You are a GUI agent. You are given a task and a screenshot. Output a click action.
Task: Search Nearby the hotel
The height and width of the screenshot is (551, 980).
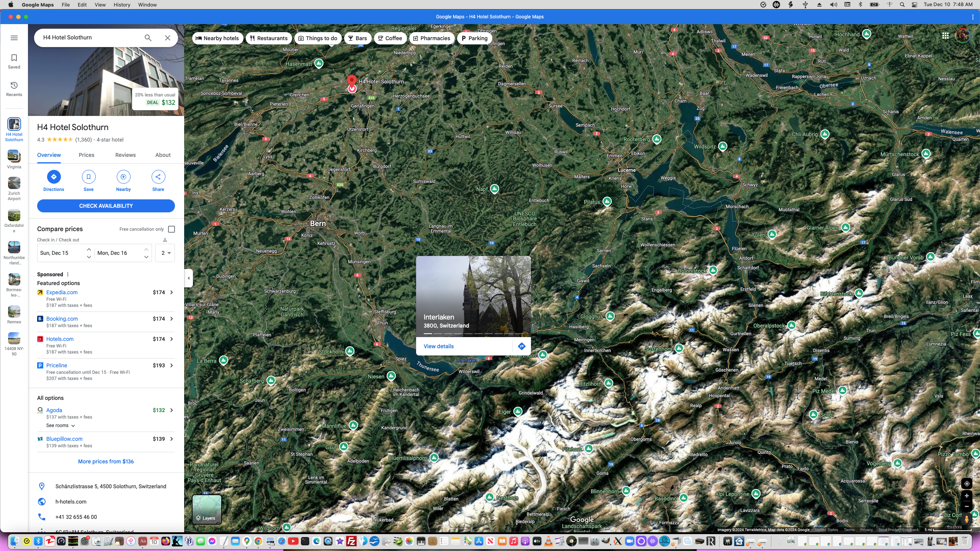click(123, 180)
